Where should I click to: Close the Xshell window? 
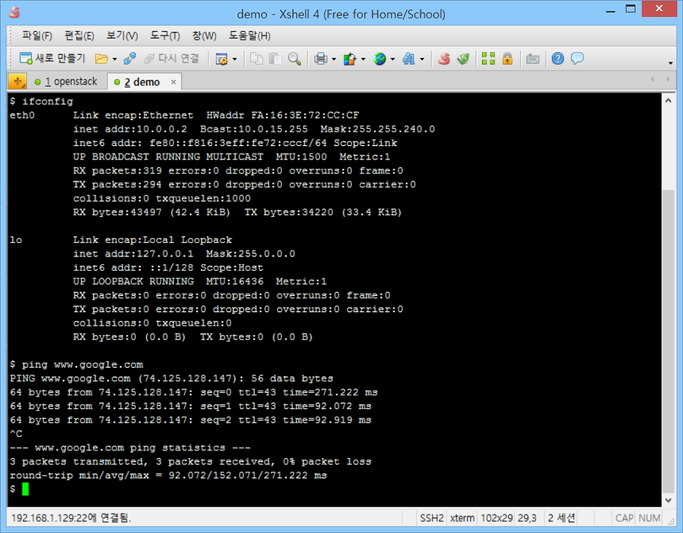click(659, 9)
